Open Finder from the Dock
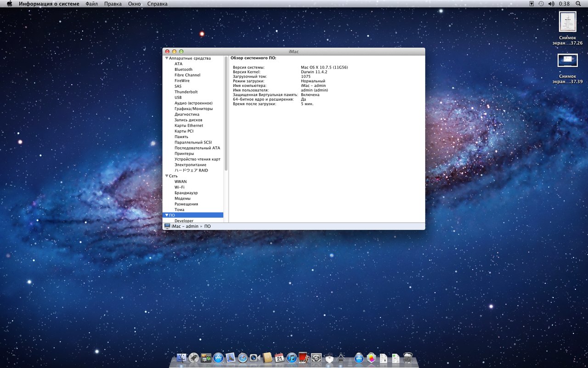Viewport: 588px width, 368px height. [x=181, y=358]
